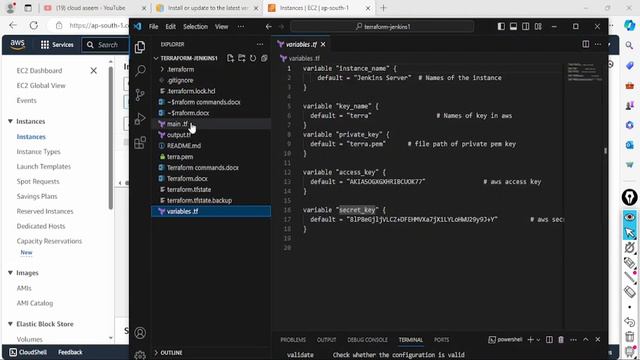Image resolution: width=640 pixels, height=360 pixels.
Task: Open EC2 Dashboard link
Action: coord(39,71)
